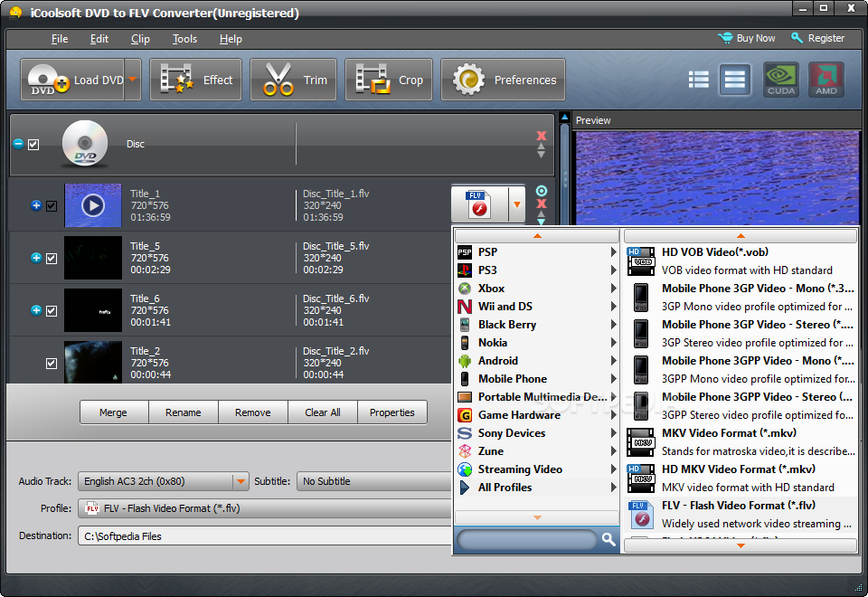Click the Properties button

click(392, 412)
